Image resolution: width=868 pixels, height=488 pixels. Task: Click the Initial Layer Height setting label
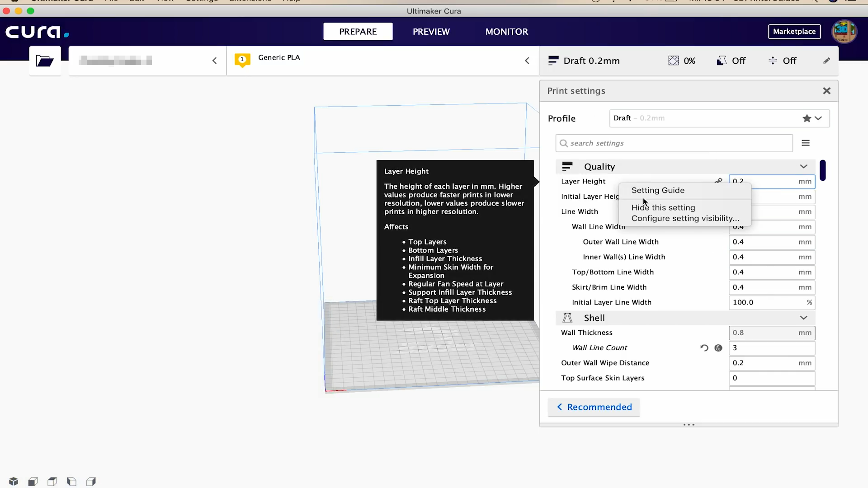point(590,197)
